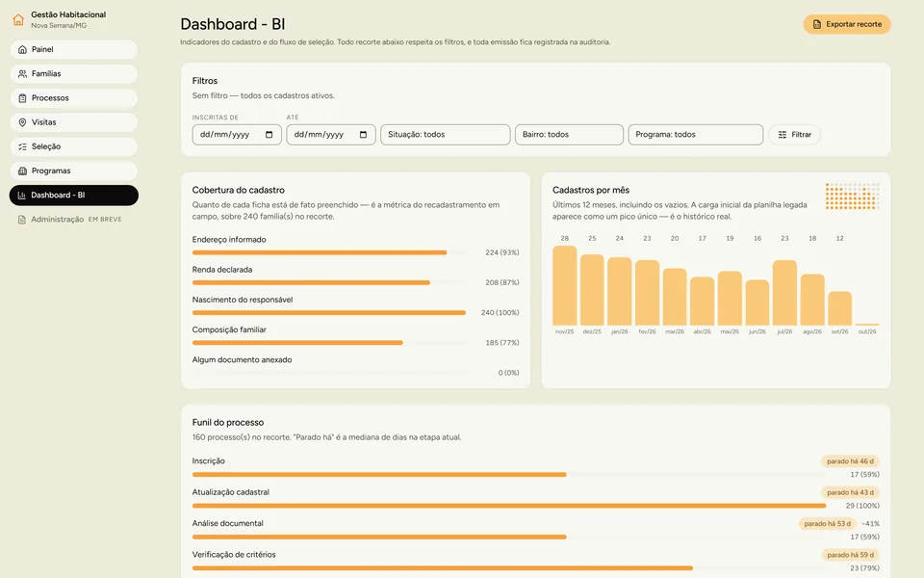Click the Painel home icon
This screenshot has width=924, height=578.
(22, 49)
